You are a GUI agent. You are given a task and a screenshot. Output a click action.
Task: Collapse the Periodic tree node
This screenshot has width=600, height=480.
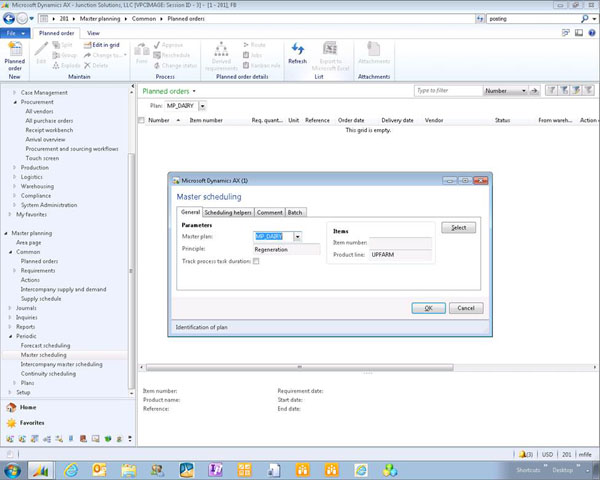click(10, 336)
